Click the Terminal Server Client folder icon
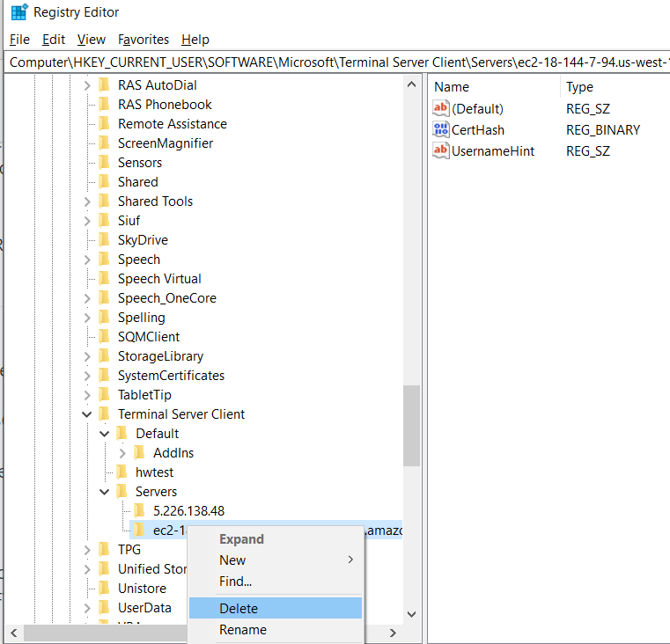The height and width of the screenshot is (644, 670). [x=104, y=413]
